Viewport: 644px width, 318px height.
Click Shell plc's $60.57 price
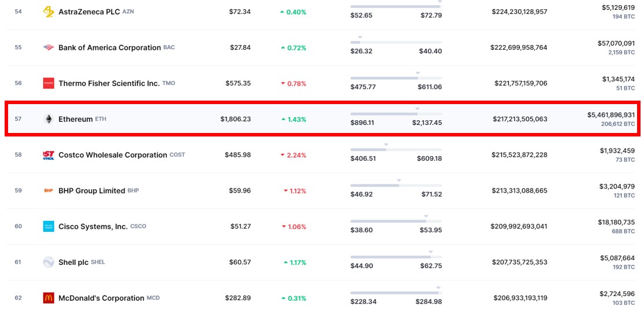tap(240, 262)
